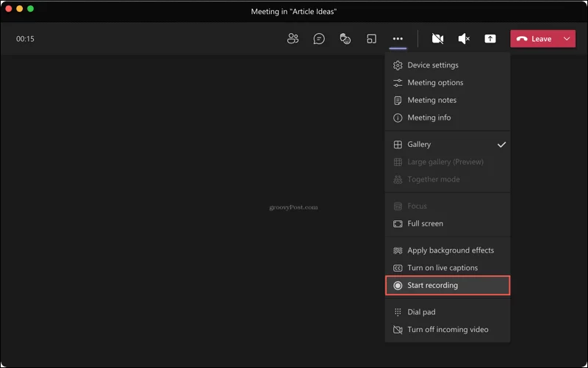Viewport: 588px width, 368px height.
Task: Click the notepad icon beside Meeting notes
Action: click(x=398, y=101)
